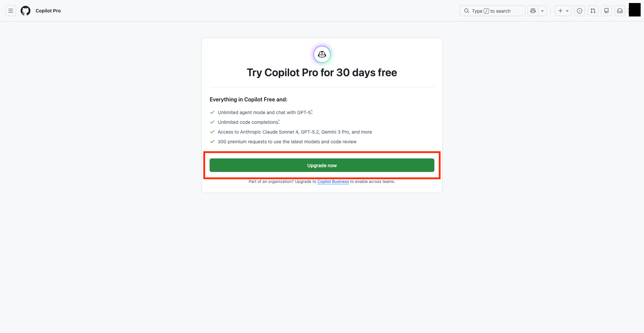Click the Try Copilot Pro heading
The image size is (644, 333).
[322, 73]
